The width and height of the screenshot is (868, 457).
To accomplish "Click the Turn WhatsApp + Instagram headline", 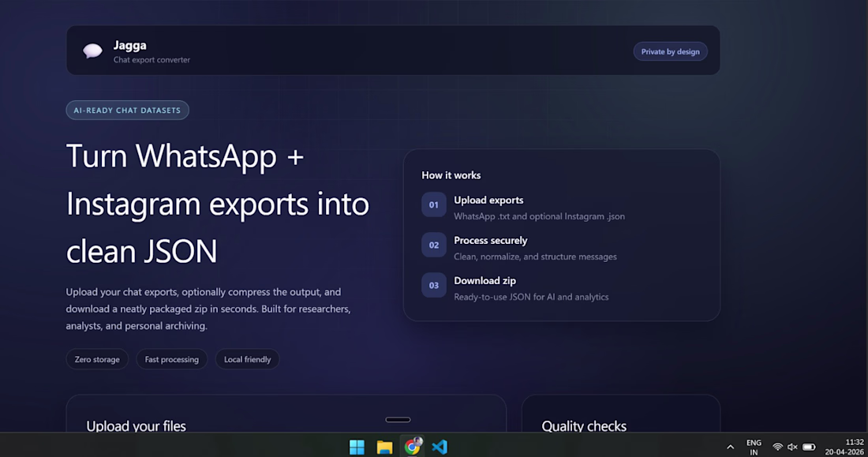I will pyautogui.click(x=218, y=204).
